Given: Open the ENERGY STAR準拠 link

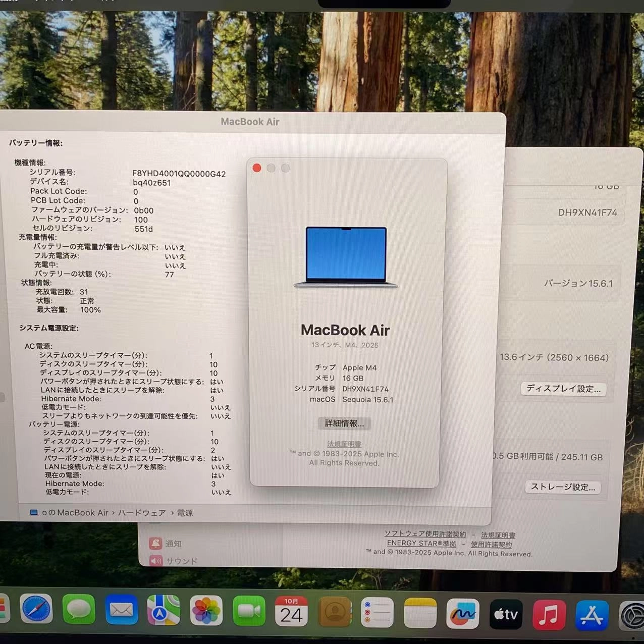Looking at the screenshot, I should 421,543.
